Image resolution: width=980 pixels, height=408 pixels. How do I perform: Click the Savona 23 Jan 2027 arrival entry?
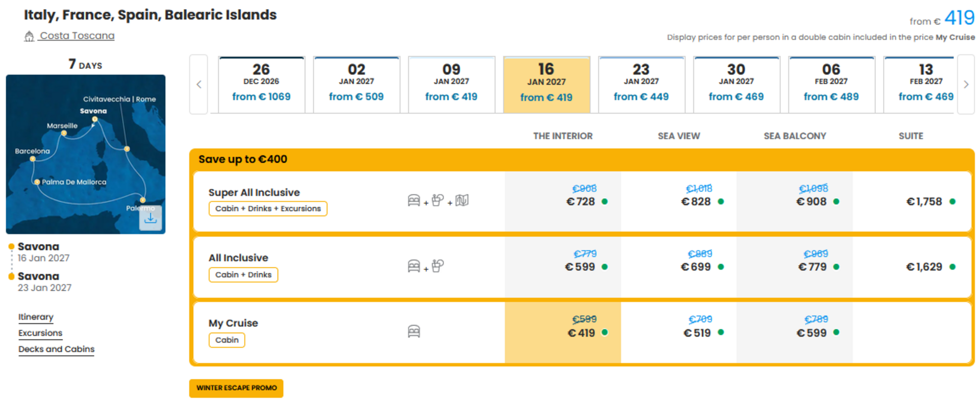(x=44, y=282)
